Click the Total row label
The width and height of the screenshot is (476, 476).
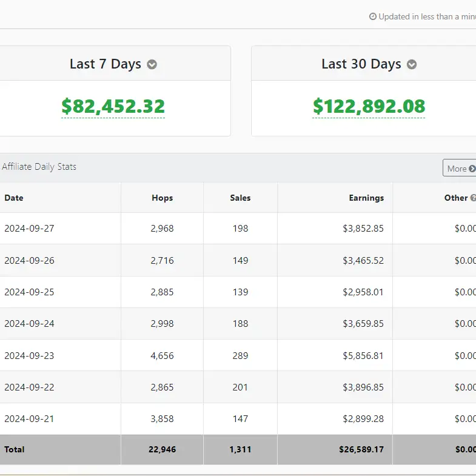coord(15,449)
